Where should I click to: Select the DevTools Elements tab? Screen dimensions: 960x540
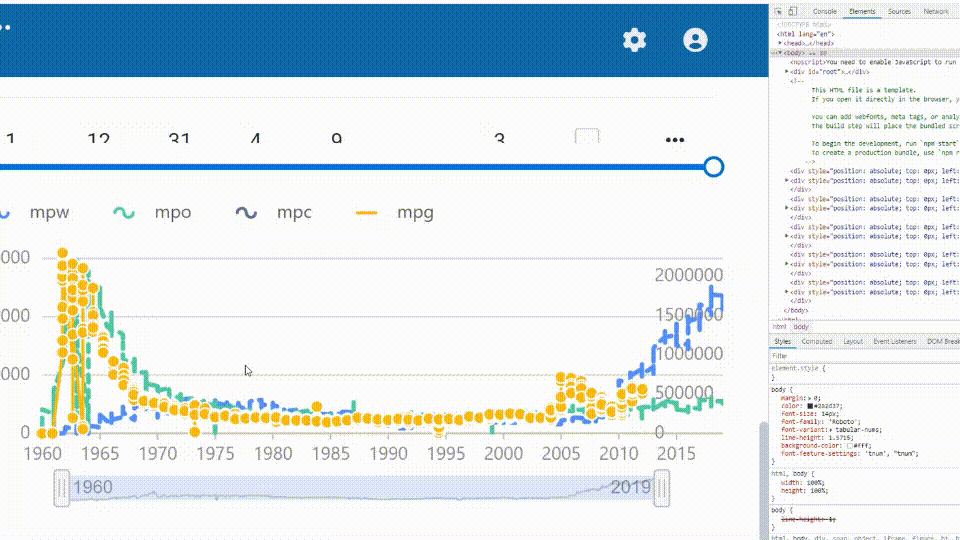tap(862, 12)
